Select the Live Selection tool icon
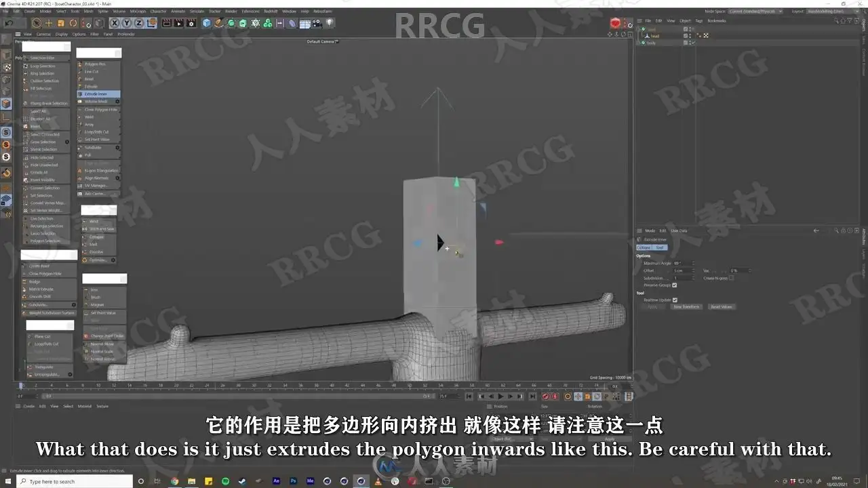Screen dimensions: 868x488 click(37, 23)
